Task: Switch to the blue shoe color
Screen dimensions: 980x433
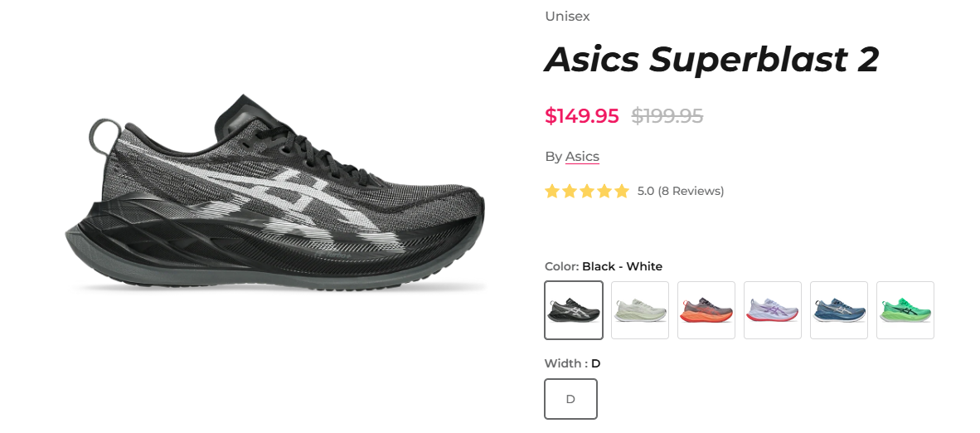Action: [x=839, y=310]
